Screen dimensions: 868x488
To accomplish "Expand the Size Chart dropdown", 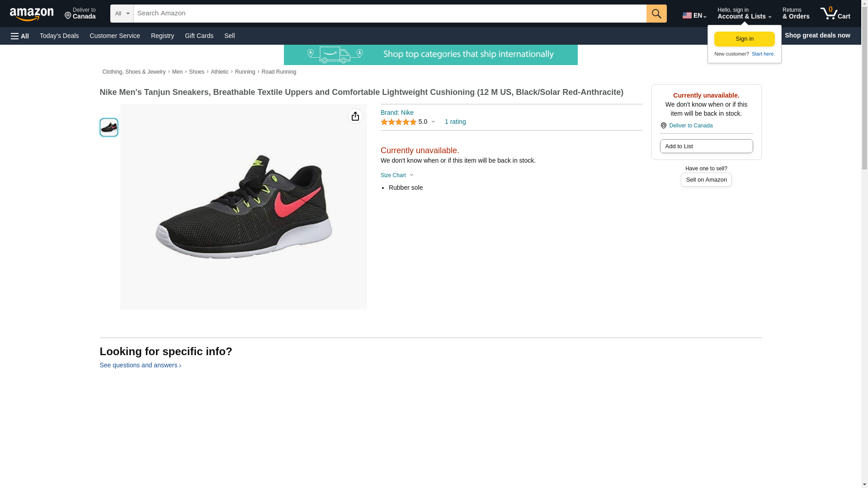I will click(396, 175).
